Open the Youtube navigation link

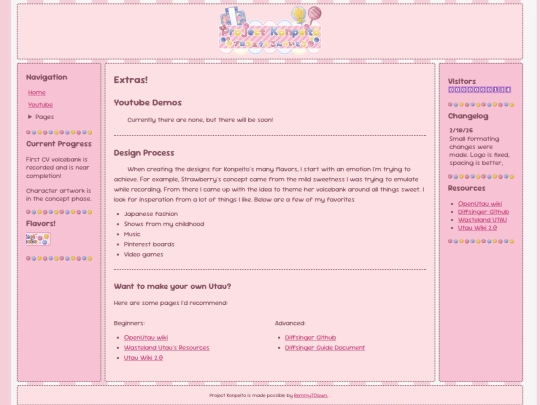pyautogui.click(x=40, y=105)
